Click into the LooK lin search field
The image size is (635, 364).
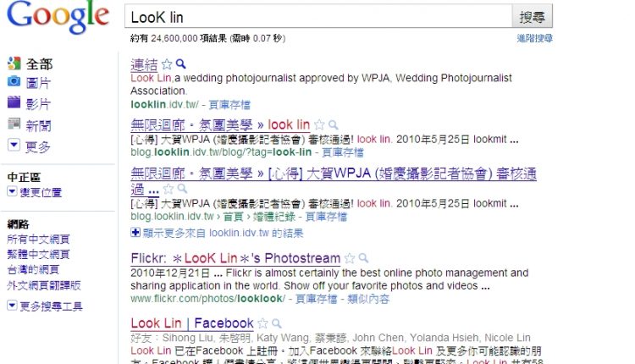(318, 17)
